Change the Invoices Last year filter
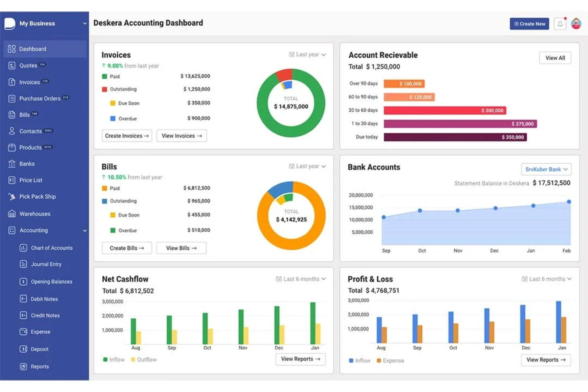The width and height of the screenshot is (588, 392). (x=307, y=54)
